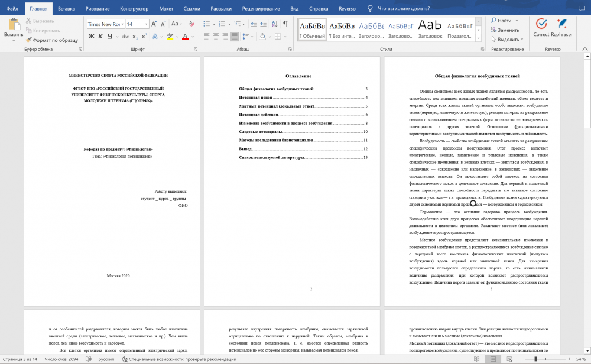The image size is (591, 364).
Task: Open the Выделить (Select) dropdown
Action: [x=507, y=39]
